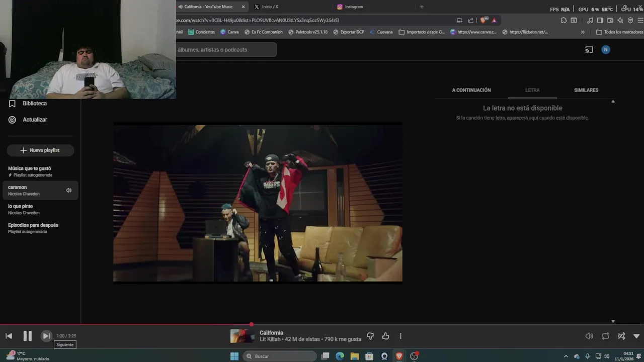Like the song California
This screenshot has width=644, height=362.
tap(385, 336)
